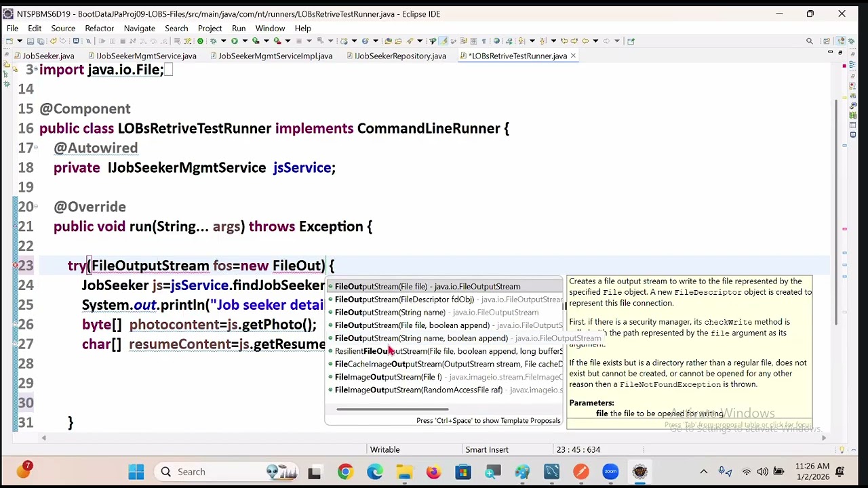
Task: Maximize the editor area using its icon
Action: click(840, 52)
